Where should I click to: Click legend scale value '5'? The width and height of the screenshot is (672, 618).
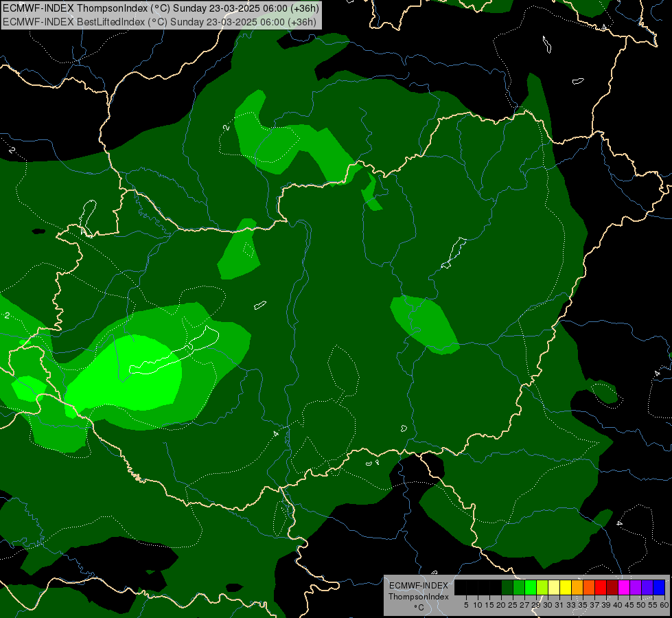click(x=466, y=605)
